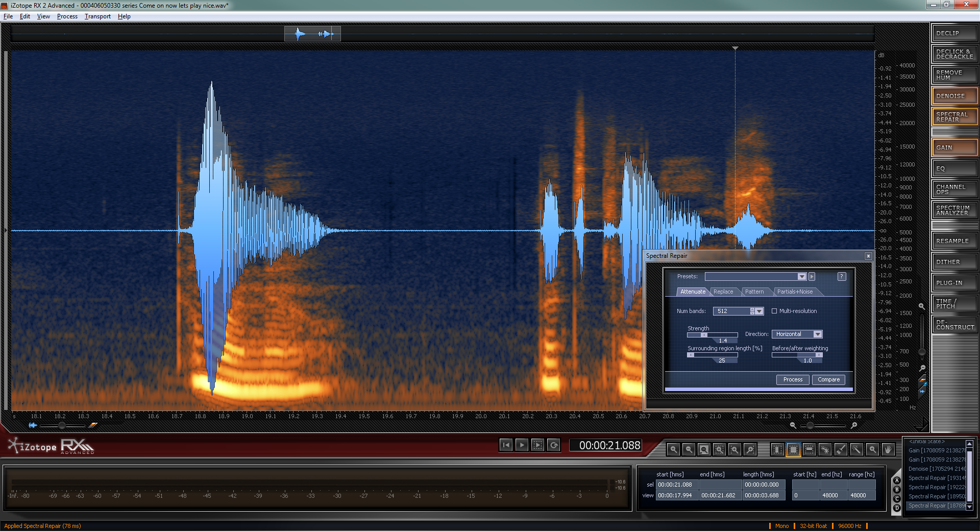Open the Resample module
The image size is (980, 531).
[954, 241]
